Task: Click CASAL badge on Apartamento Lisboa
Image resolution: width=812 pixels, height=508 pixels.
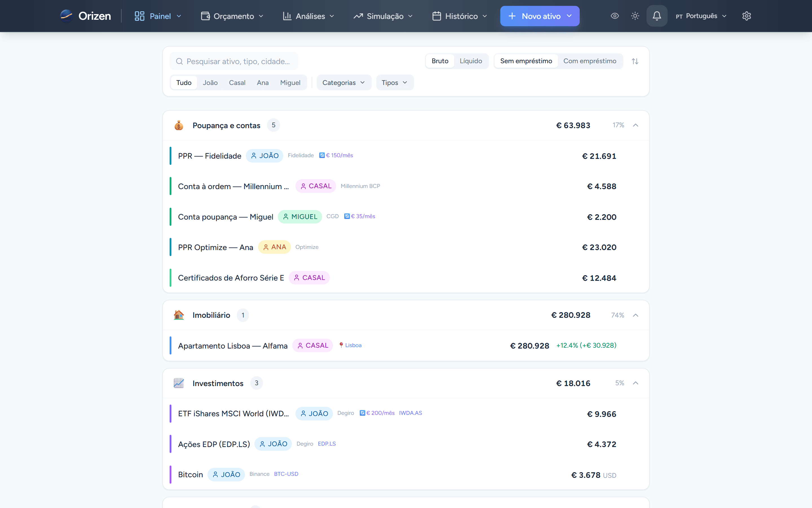Action: pyautogui.click(x=312, y=345)
